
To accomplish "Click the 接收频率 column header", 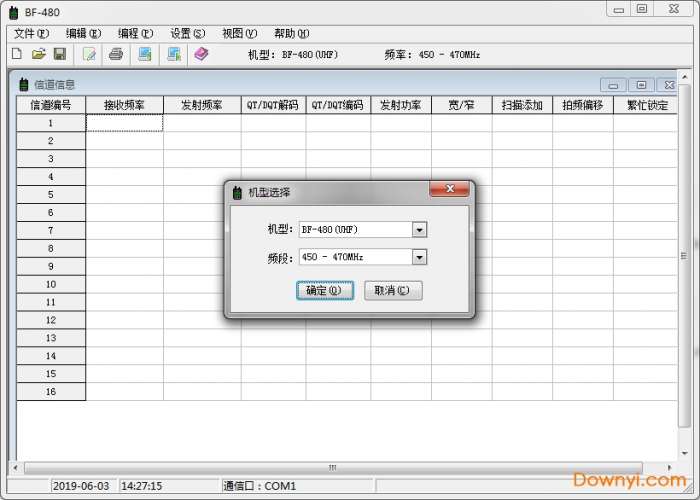I will (125, 105).
